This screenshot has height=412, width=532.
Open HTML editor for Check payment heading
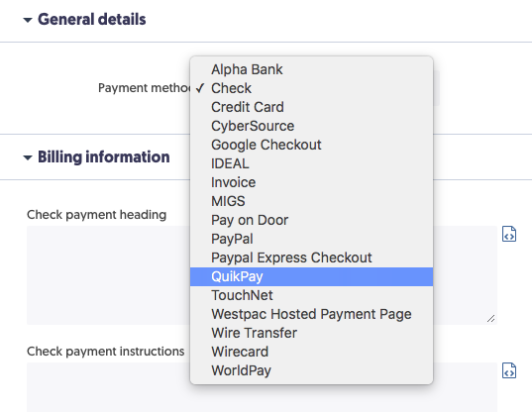[x=509, y=234]
